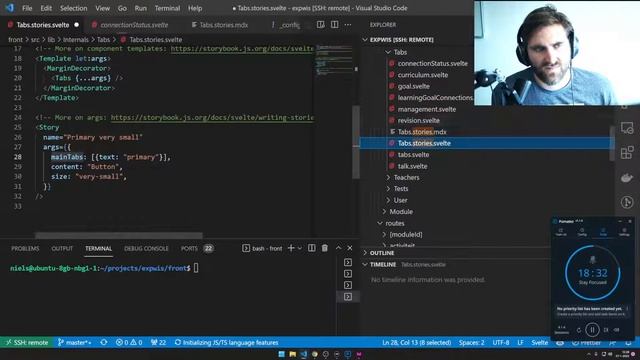Open the View menu

(x=102, y=8)
